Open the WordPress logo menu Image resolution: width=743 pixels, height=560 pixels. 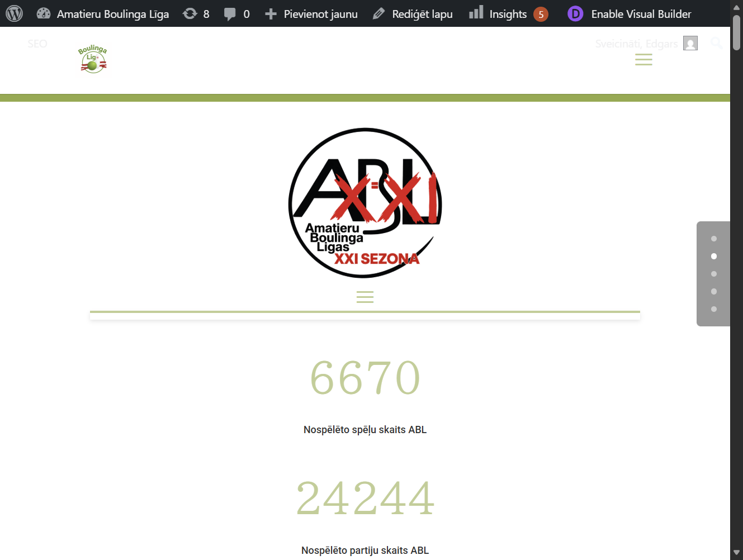pos(14,13)
